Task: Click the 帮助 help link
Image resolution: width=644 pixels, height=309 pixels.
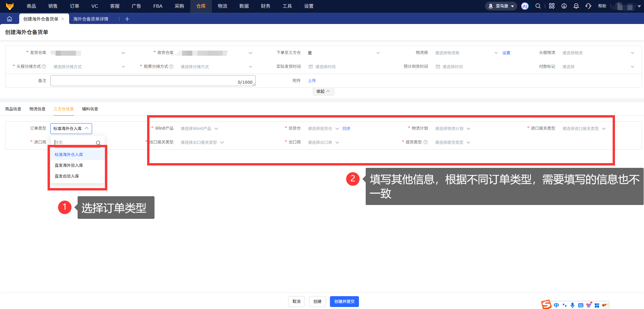Action: tap(602, 6)
